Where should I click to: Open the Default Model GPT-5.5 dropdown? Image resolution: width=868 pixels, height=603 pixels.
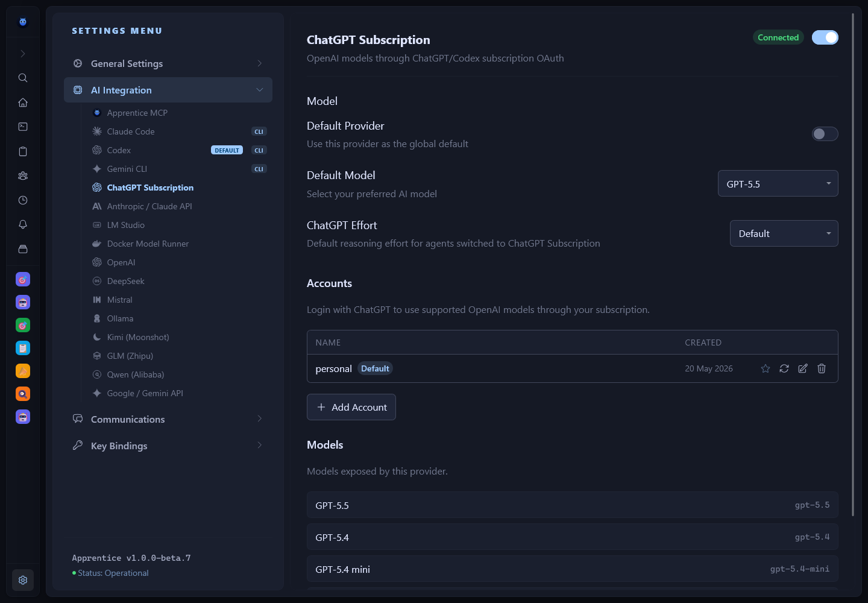[778, 183]
